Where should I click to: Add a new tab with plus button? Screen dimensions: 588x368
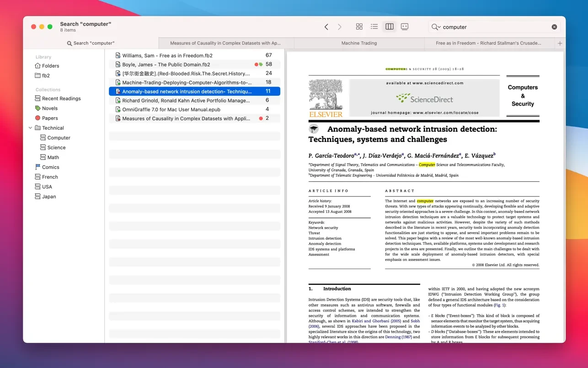click(x=560, y=43)
